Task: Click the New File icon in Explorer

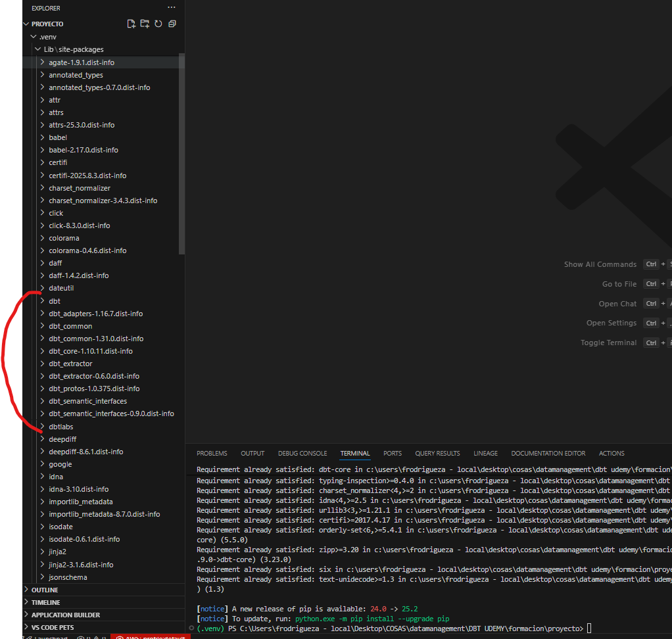Action: (131, 24)
